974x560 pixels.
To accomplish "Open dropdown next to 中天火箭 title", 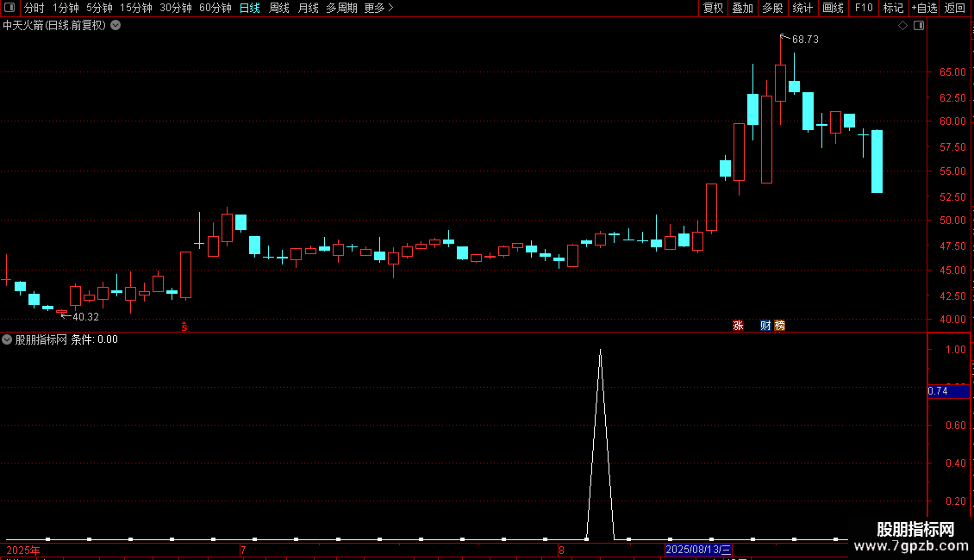I will coord(116,26).
